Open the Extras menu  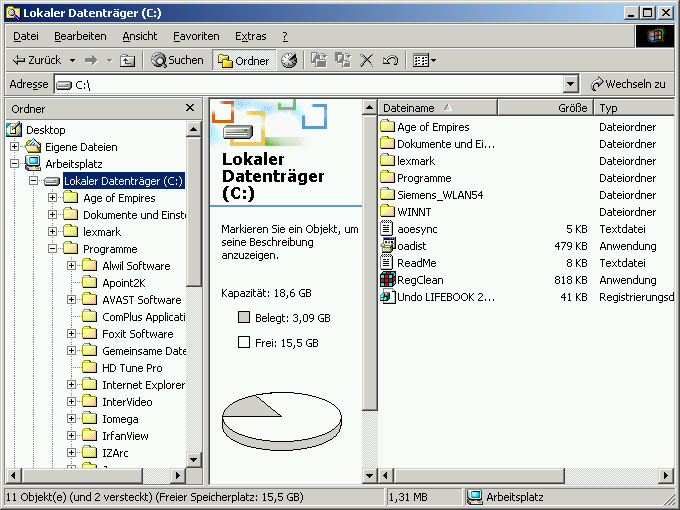tap(251, 36)
